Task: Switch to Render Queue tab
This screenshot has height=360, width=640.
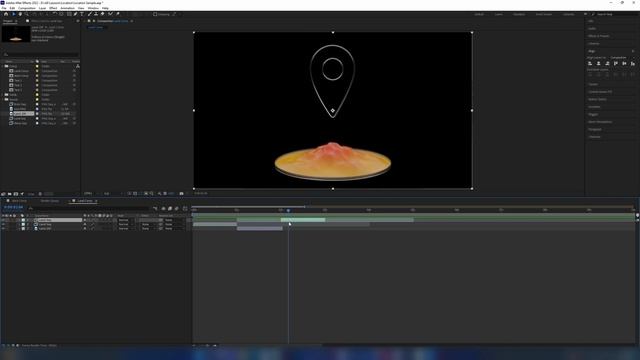Action: click(x=50, y=201)
